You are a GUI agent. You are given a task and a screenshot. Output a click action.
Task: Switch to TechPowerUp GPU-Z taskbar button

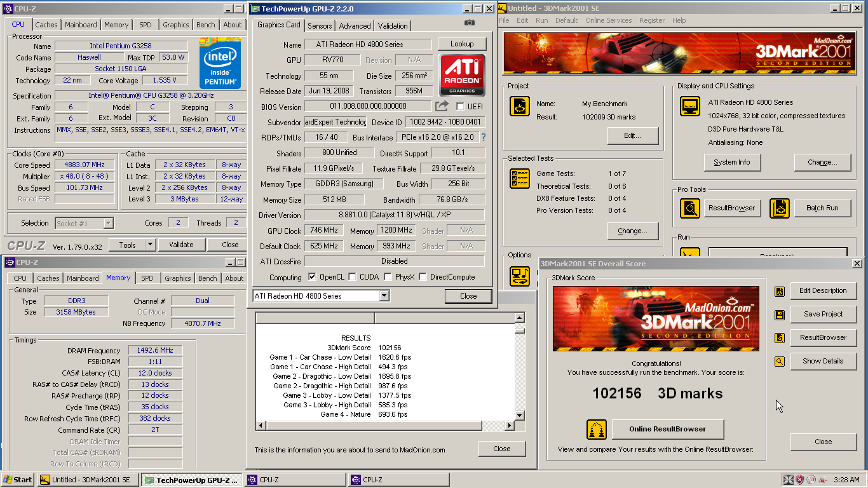click(192, 480)
